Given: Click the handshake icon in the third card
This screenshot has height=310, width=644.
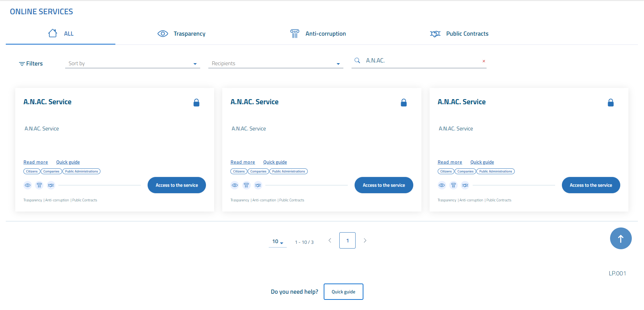Looking at the screenshot, I should click(465, 185).
